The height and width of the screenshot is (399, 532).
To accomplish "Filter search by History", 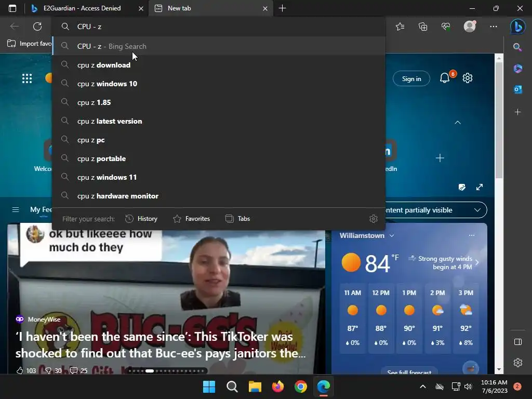I will (141, 219).
